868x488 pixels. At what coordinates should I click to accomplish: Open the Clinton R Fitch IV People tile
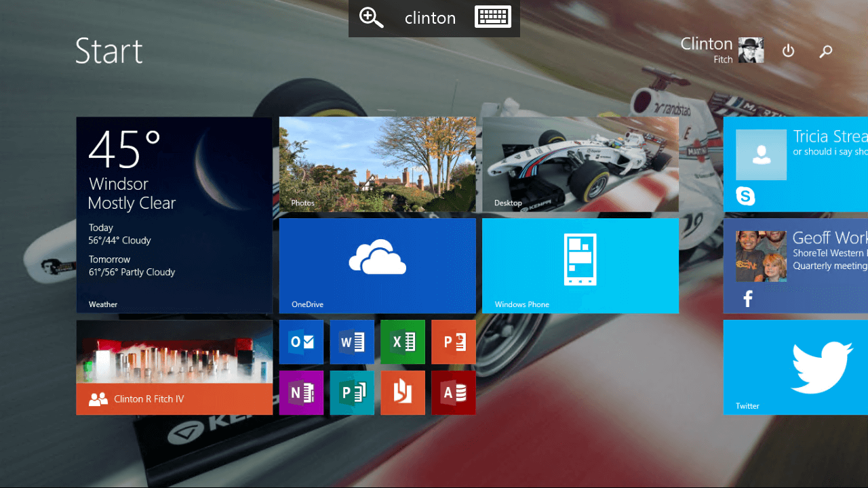pos(174,367)
